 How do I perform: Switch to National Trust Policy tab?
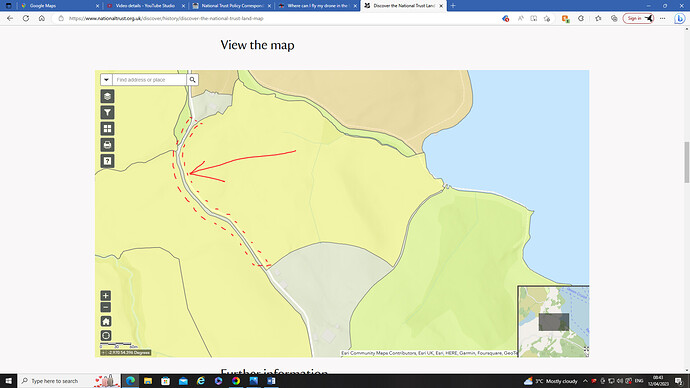point(232,6)
